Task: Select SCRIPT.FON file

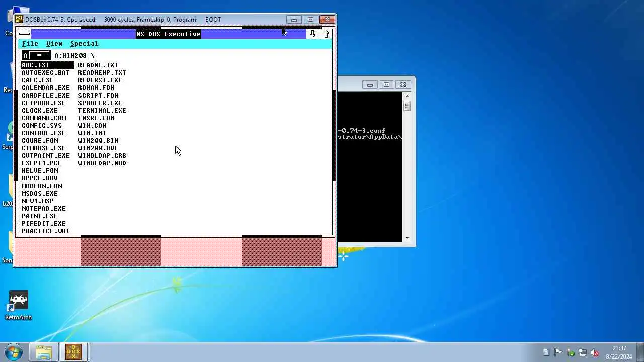Action: tap(98, 96)
